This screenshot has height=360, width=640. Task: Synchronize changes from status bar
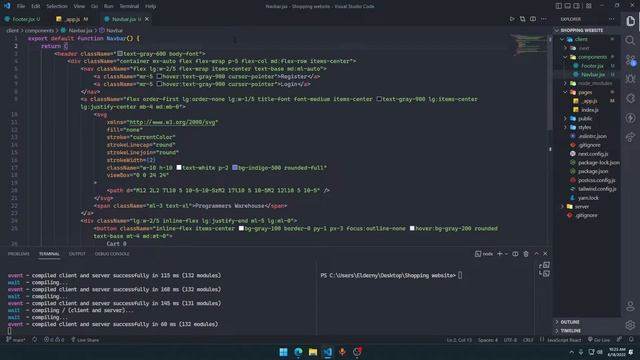click(x=35, y=340)
